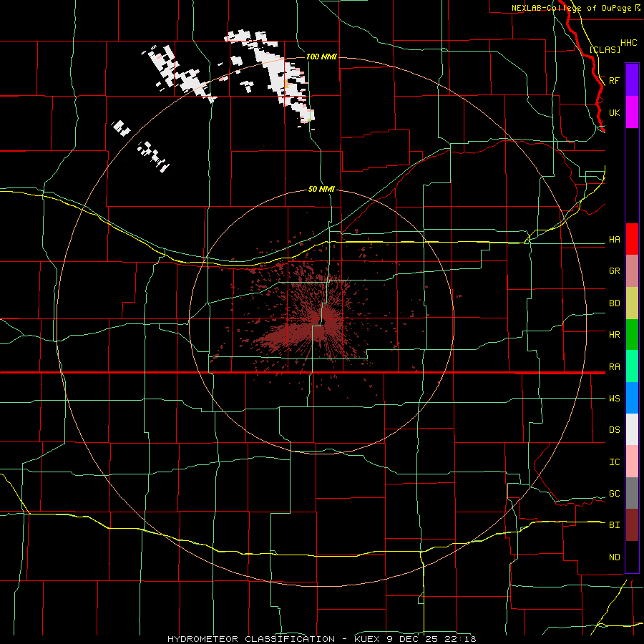Click the GC legend label
Screen dimensions: 644x644
coord(614,494)
